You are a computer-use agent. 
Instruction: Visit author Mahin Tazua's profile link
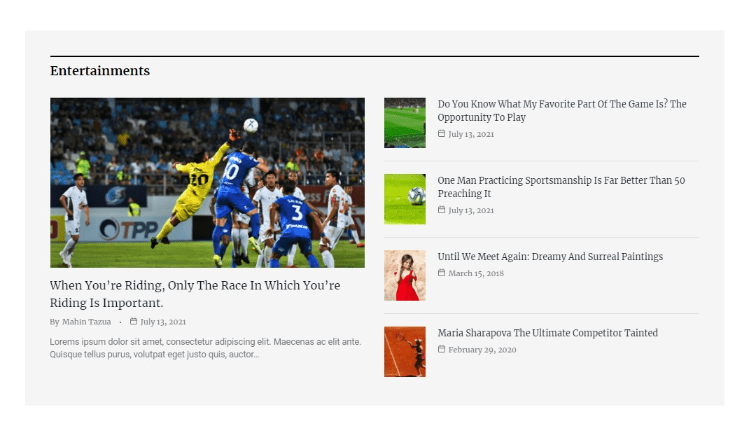(x=86, y=322)
